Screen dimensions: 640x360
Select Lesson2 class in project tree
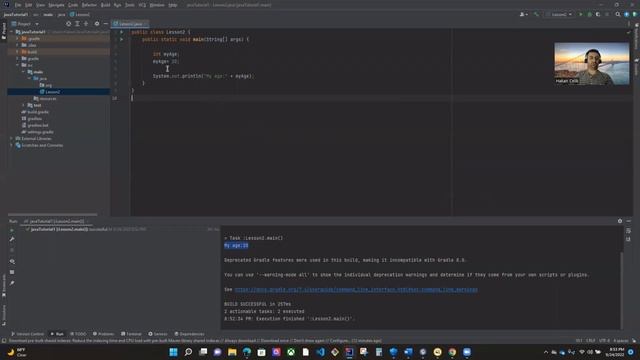tap(50, 92)
